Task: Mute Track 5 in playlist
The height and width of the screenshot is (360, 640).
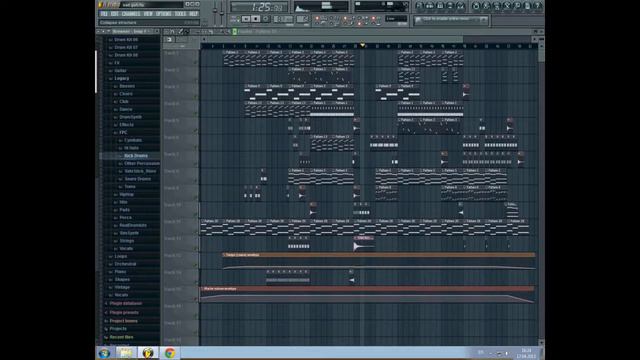Action: [195, 130]
